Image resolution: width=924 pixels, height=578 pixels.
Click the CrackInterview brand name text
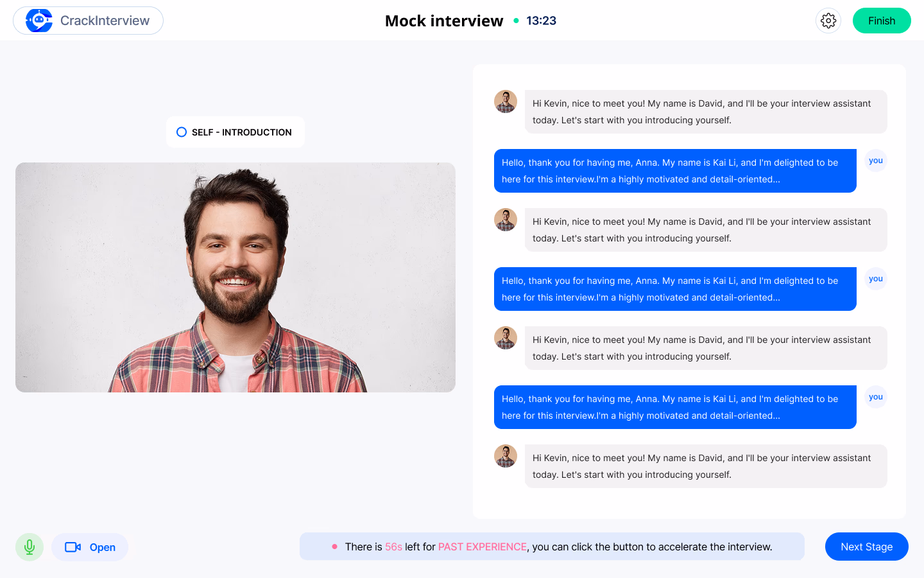pyautogui.click(x=105, y=21)
